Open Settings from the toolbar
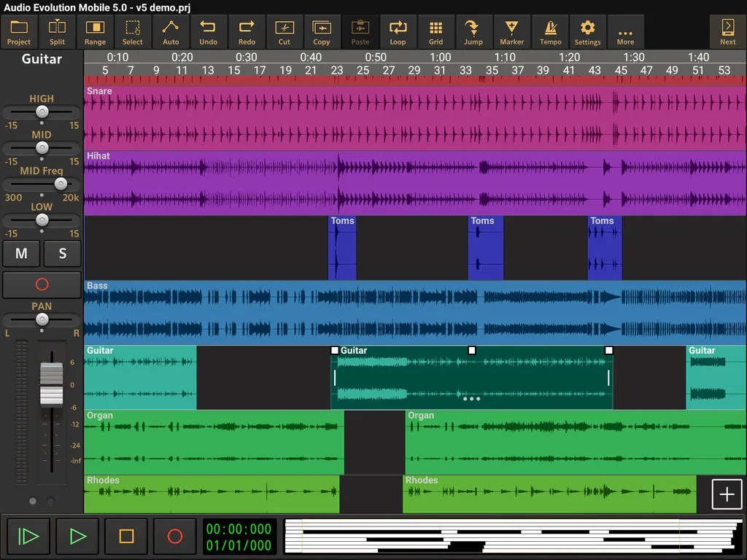Viewport: 747px width, 560px height. (x=587, y=31)
